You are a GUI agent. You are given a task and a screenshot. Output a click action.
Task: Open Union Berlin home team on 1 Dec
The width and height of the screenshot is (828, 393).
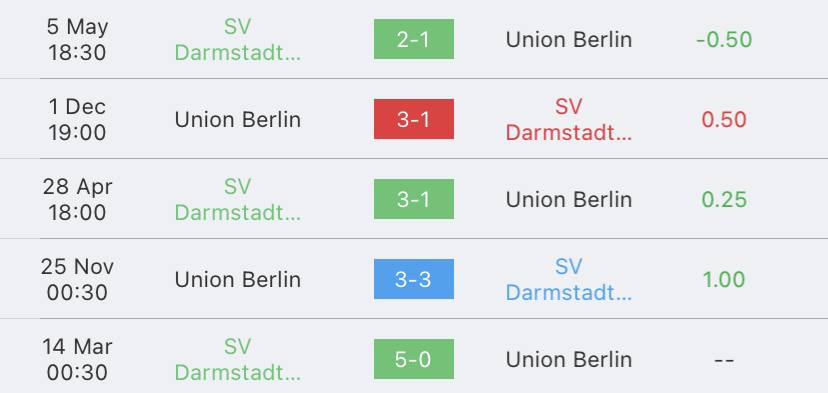[x=238, y=120]
